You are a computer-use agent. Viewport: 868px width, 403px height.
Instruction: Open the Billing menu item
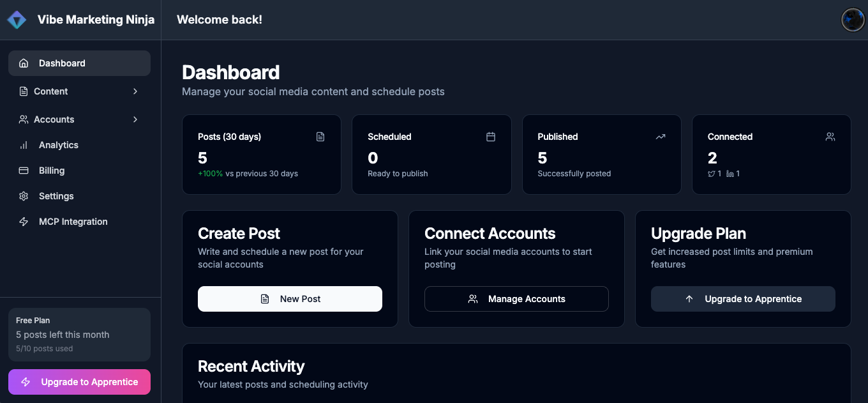[52, 171]
